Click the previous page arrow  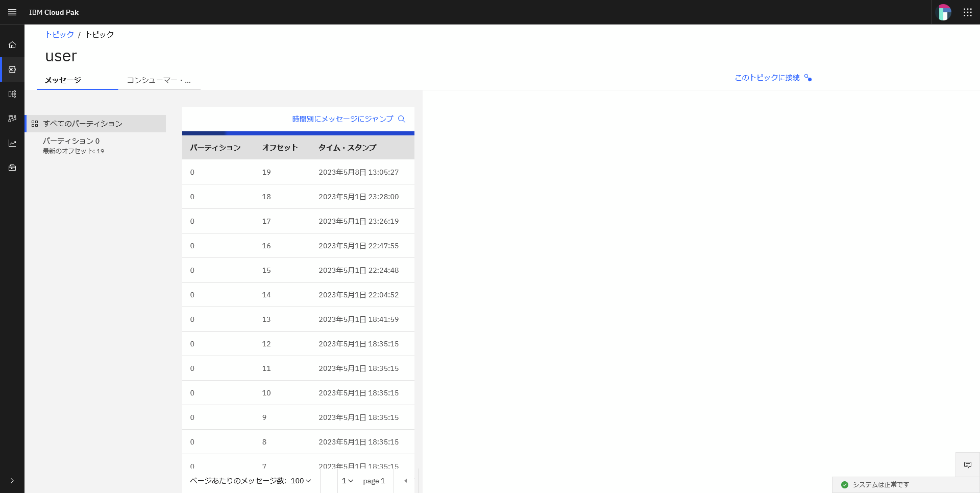point(406,481)
